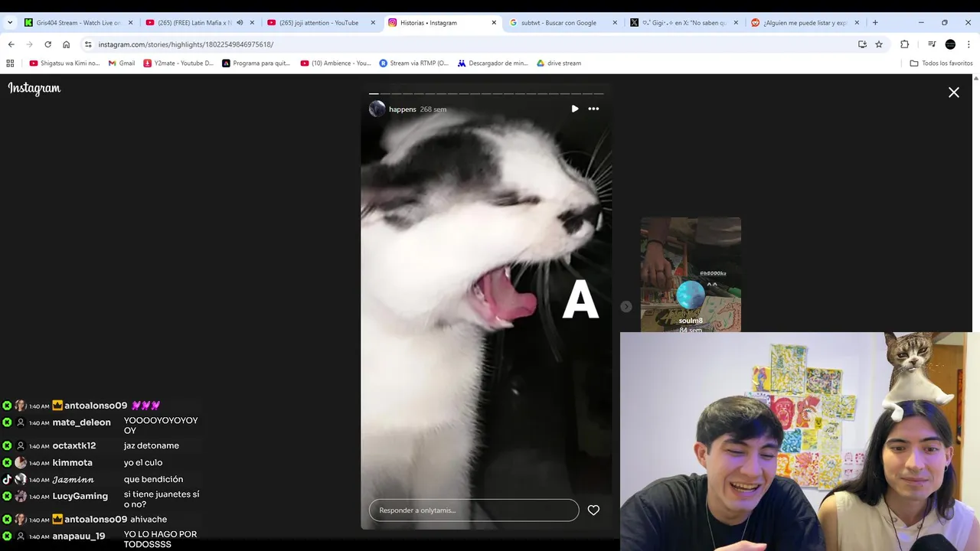Open the 'Descargador de min...' bookmark
The width and height of the screenshot is (980, 551).
(x=493, y=64)
